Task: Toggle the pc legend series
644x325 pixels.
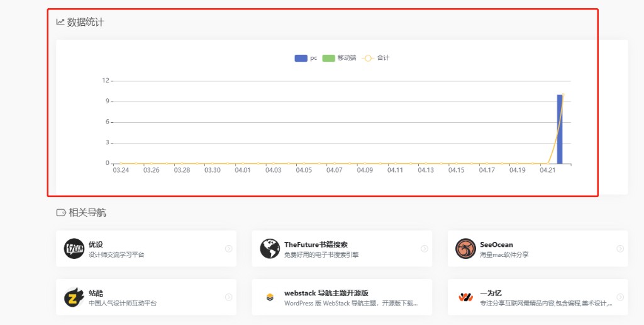Action: tap(306, 58)
